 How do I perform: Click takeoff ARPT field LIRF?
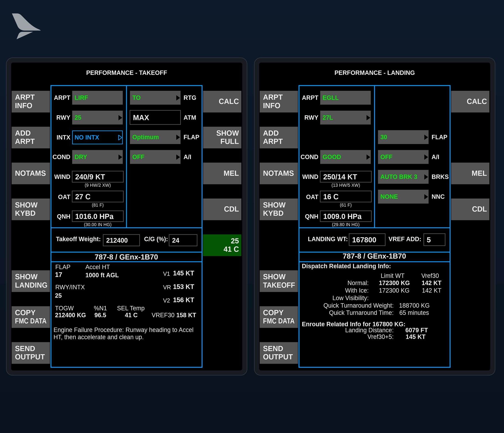tap(97, 98)
